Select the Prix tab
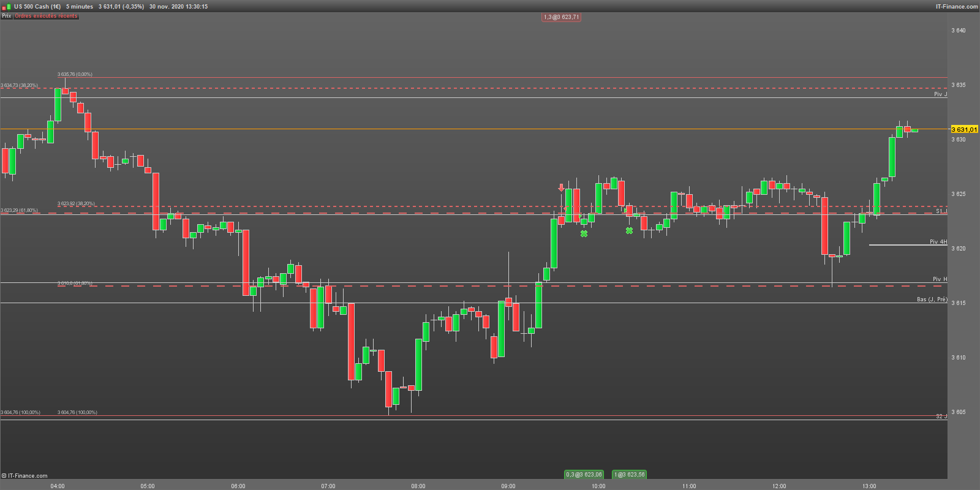Screen dimensions: 980x490 [x=7, y=16]
